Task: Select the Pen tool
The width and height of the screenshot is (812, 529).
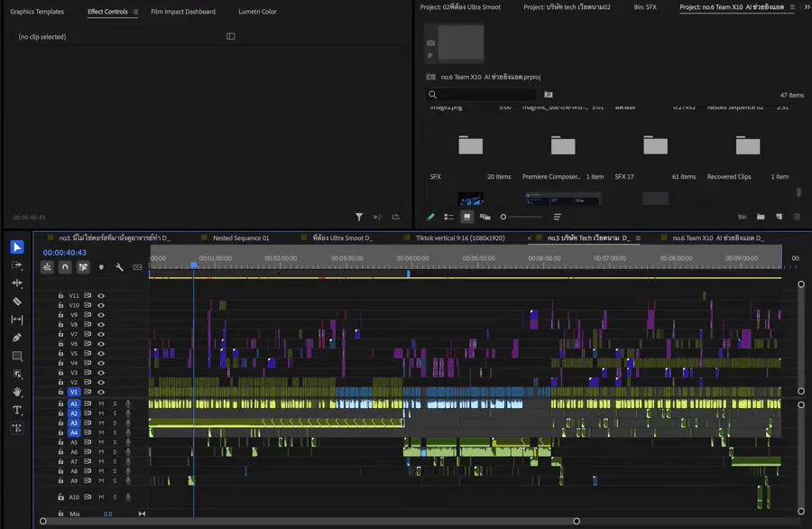Action: click(17, 338)
